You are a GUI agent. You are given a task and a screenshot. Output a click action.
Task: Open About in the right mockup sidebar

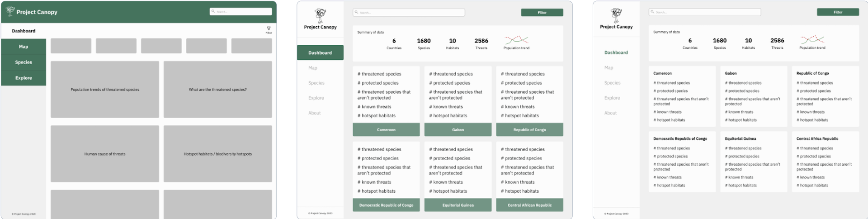point(611,113)
